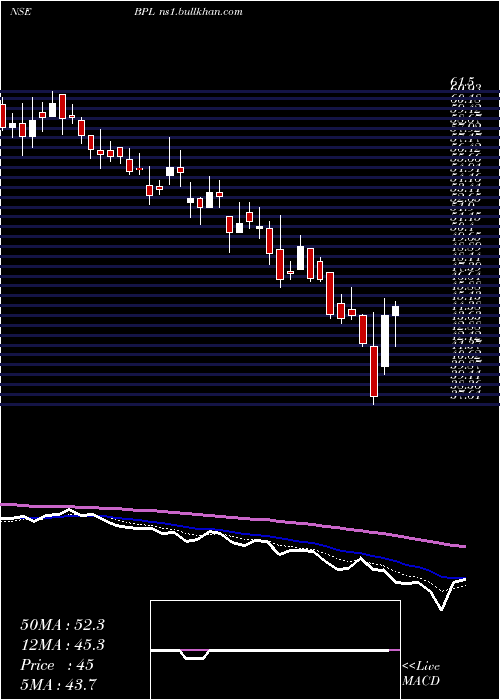Viewport: 500px width, 700px height.
Task: Select the 12MA : 45.3 reading
Action: click(62, 645)
